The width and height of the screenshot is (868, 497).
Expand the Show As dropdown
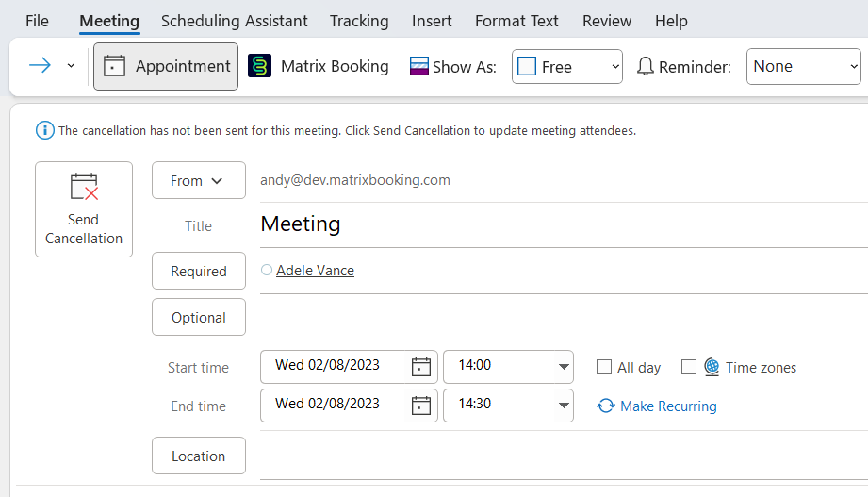point(615,67)
